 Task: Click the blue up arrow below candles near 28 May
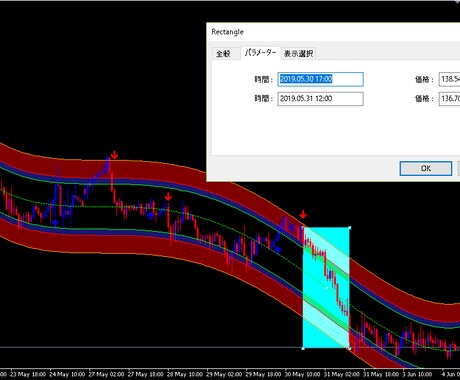pyautogui.click(x=151, y=216)
